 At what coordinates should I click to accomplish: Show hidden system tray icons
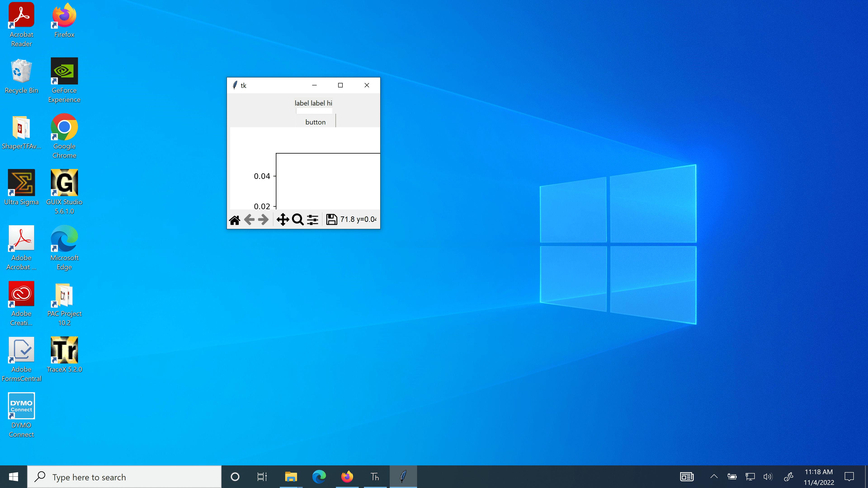point(714,476)
